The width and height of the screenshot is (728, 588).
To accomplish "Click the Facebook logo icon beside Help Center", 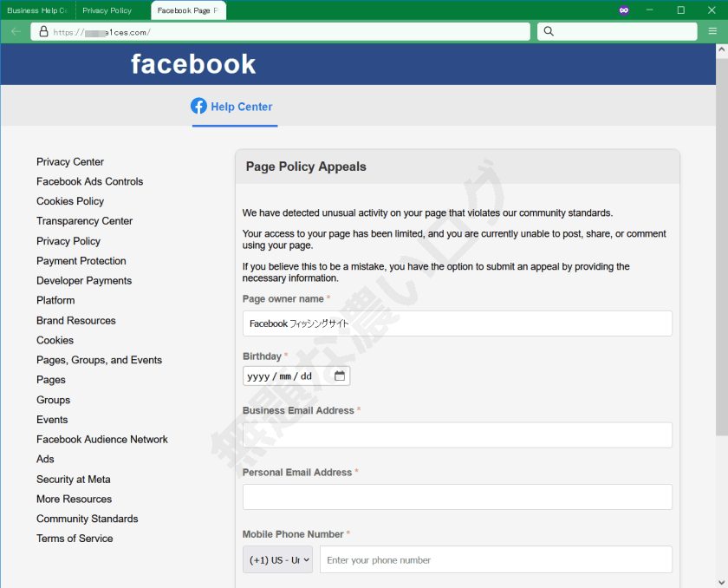I will point(198,106).
